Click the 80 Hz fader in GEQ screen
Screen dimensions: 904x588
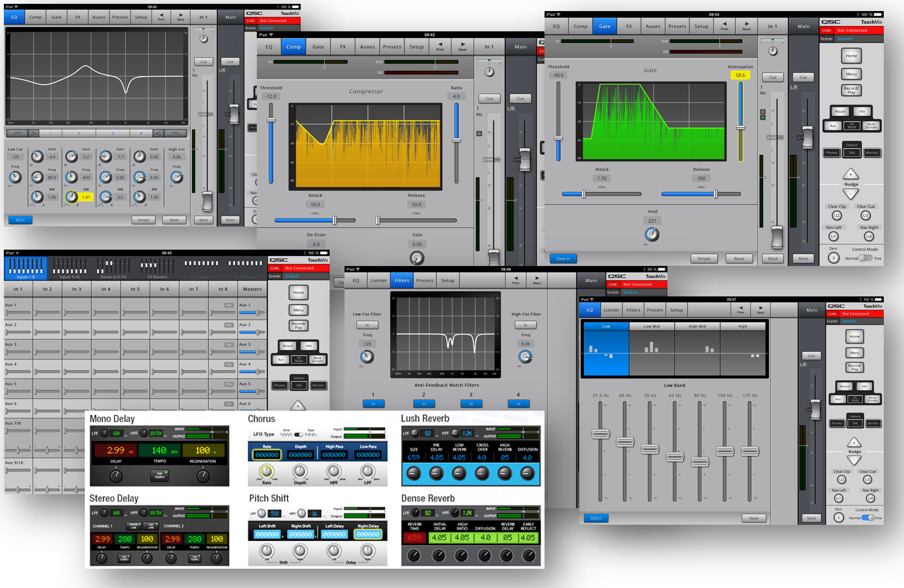700,462
